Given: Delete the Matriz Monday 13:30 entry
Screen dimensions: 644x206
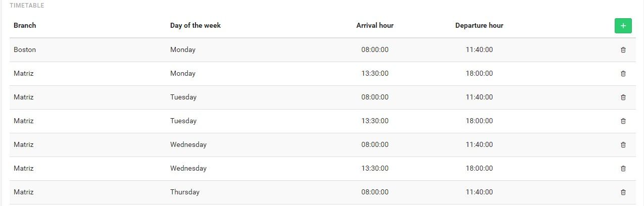Looking at the screenshot, I should click(623, 73).
